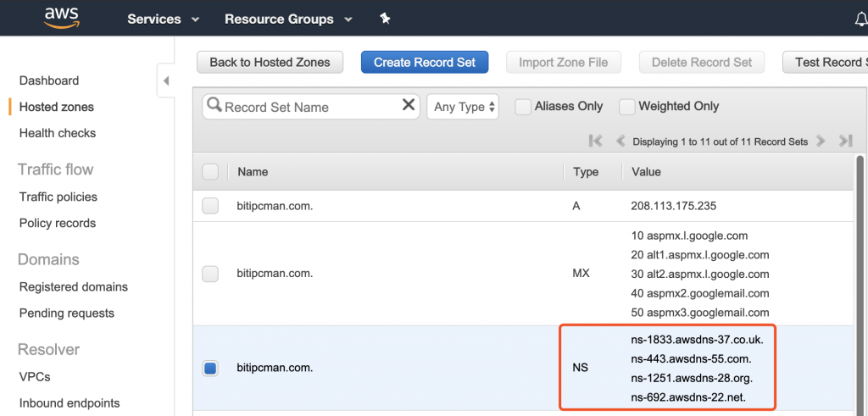Click Back to Hosted Zones
This screenshot has width=868, height=416.
[x=270, y=63]
